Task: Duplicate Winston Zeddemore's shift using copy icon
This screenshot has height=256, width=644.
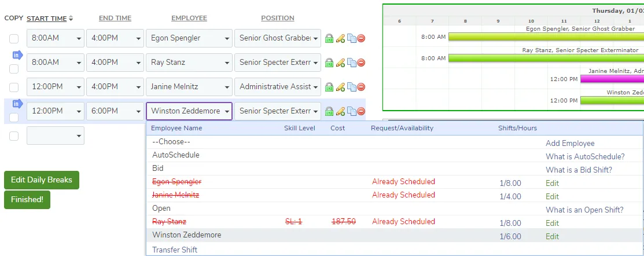Action: 352,111
